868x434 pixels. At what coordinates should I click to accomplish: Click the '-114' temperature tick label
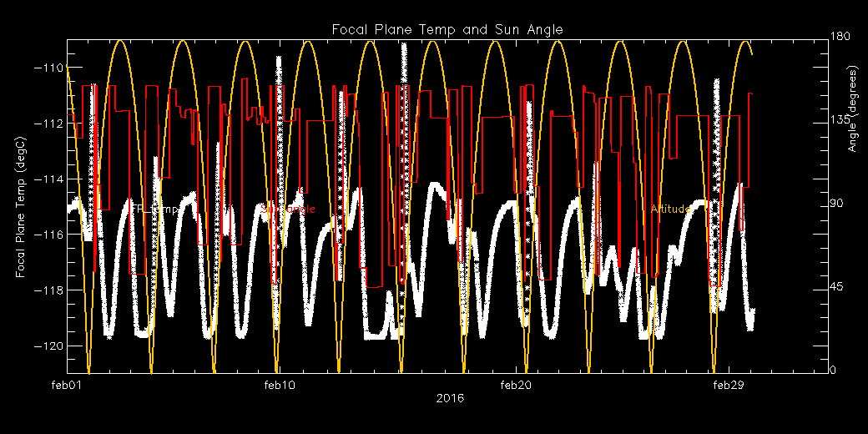[x=49, y=179]
